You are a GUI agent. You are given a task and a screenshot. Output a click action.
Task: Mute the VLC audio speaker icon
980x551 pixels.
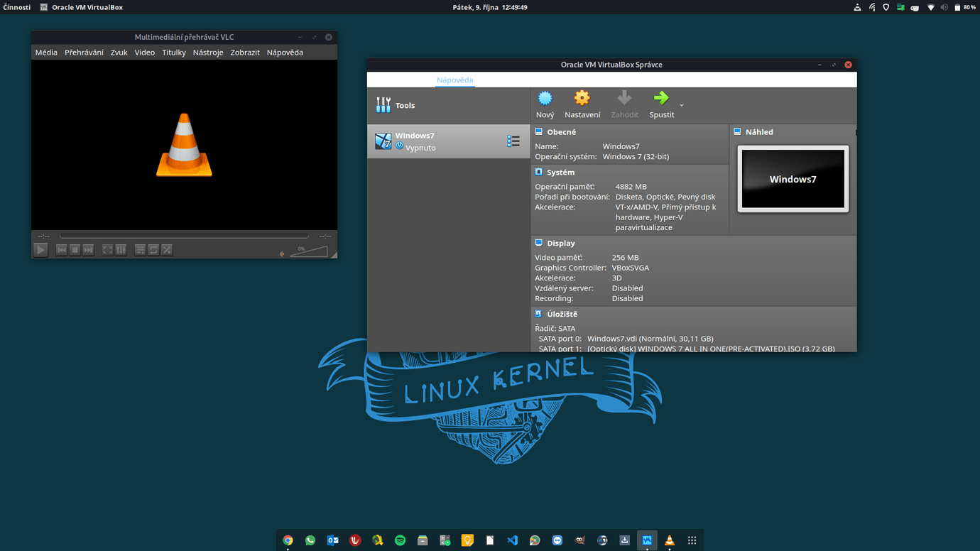(283, 253)
